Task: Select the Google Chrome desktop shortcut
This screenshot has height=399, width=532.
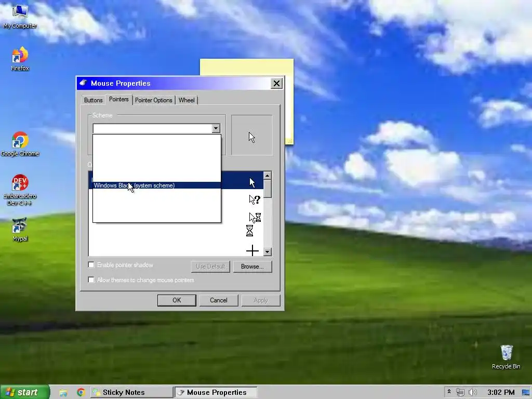Action: click(x=20, y=144)
